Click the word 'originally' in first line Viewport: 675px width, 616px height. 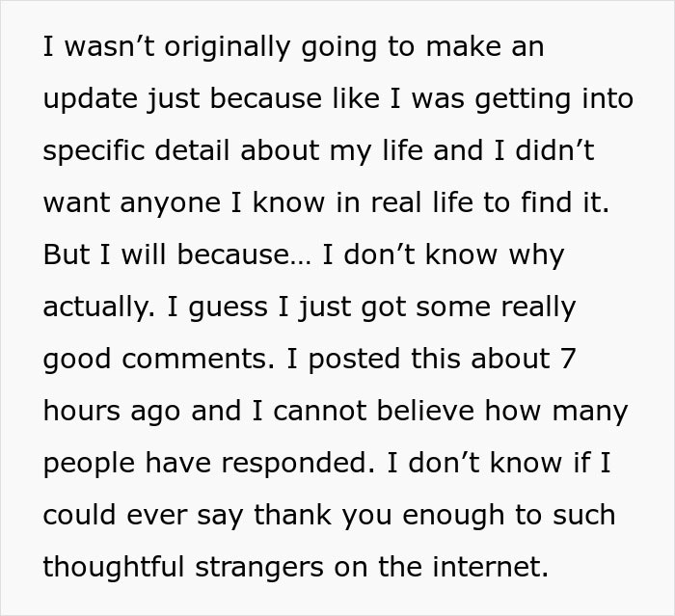point(228,47)
